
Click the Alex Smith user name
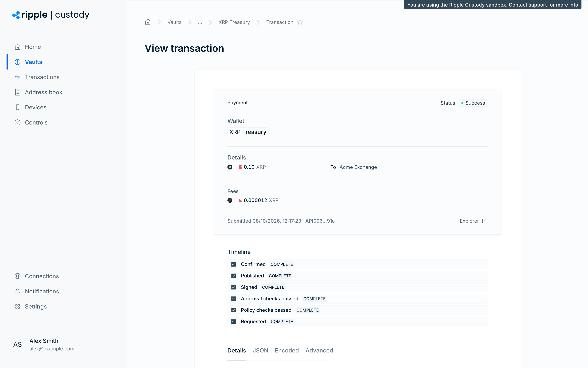click(x=44, y=341)
